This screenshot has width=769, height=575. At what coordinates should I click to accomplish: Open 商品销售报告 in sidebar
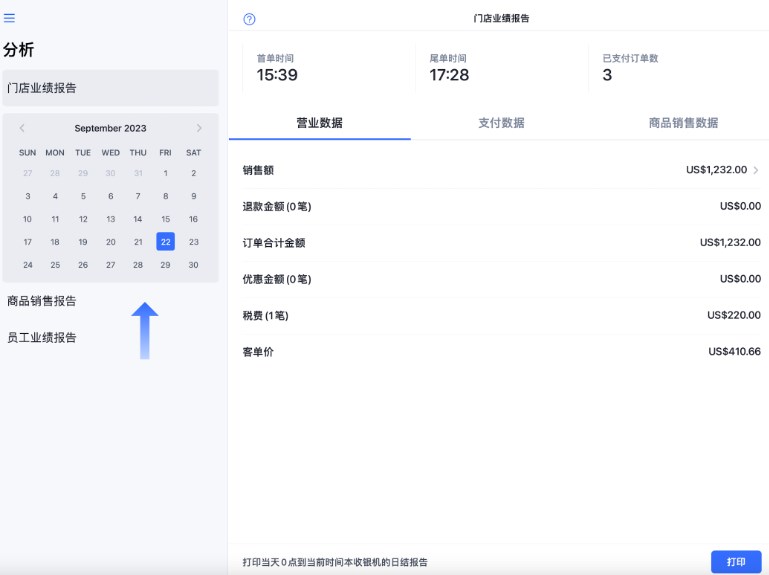coord(42,301)
